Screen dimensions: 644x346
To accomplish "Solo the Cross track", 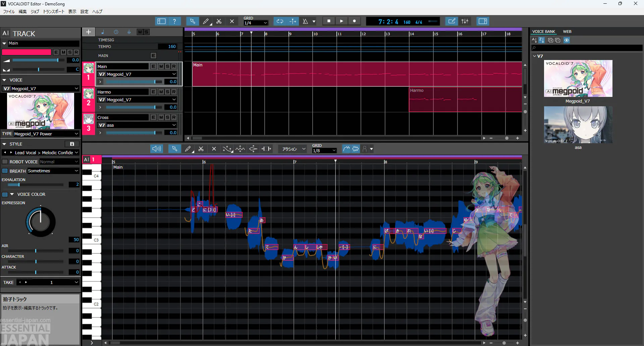I will (x=167, y=117).
